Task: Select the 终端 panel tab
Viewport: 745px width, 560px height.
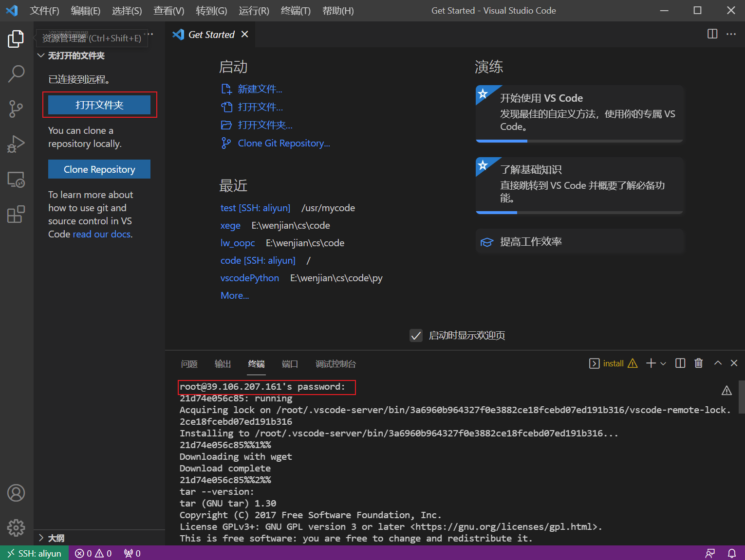Action: (x=256, y=364)
